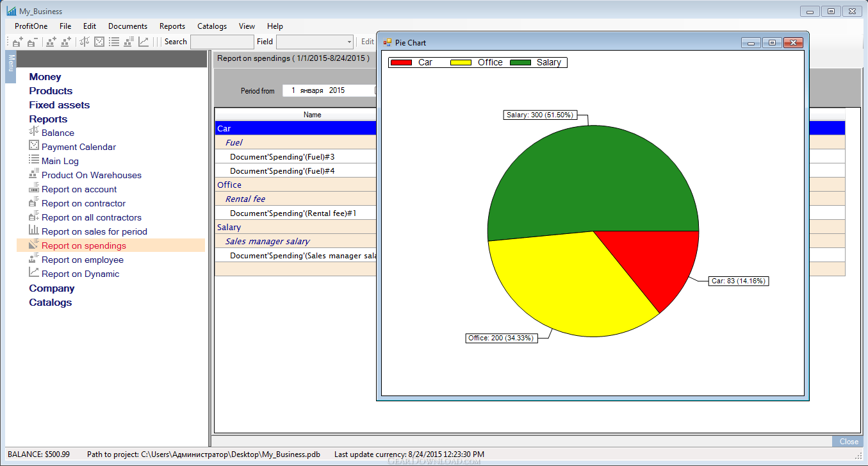Click the icon beside Report on all contractors

(x=34, y=216)
